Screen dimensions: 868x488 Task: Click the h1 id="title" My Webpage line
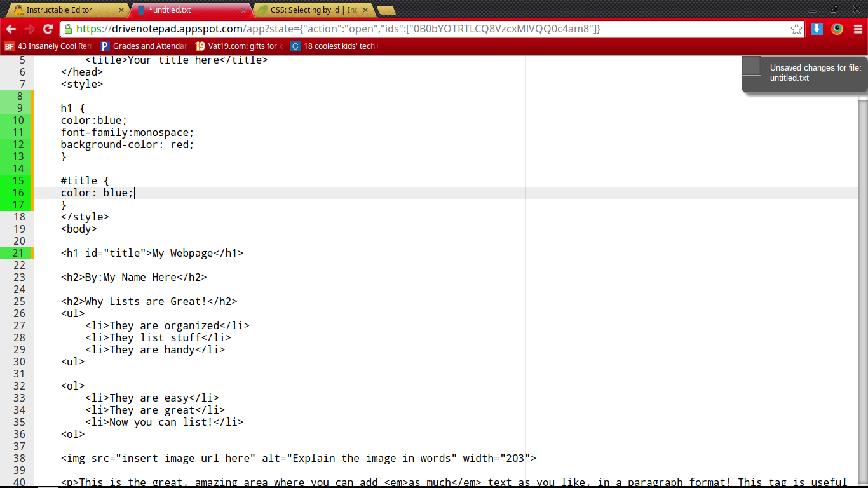tap(152, 254)
